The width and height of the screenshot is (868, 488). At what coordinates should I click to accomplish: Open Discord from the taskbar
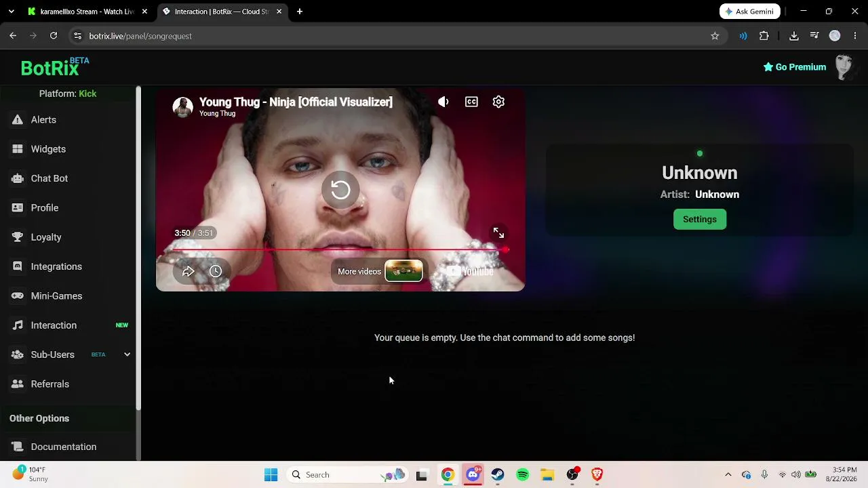coord(473,475)
